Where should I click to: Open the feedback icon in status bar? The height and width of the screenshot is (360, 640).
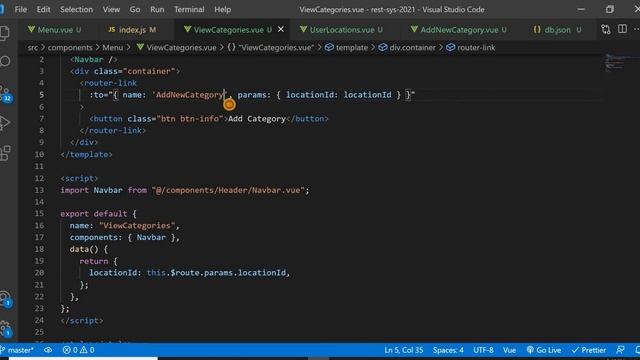click(620, 350)
